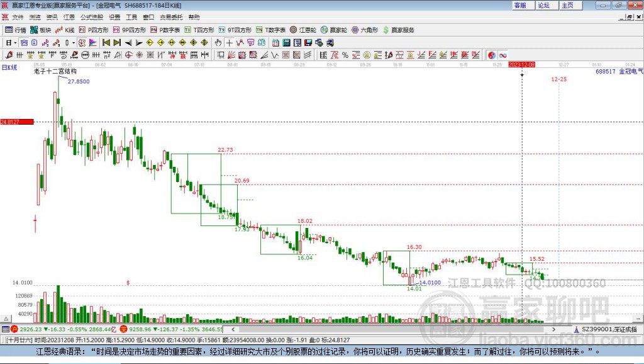Open the 行情 quotes view
Screen dimensions: 644x364
[15, 30]
